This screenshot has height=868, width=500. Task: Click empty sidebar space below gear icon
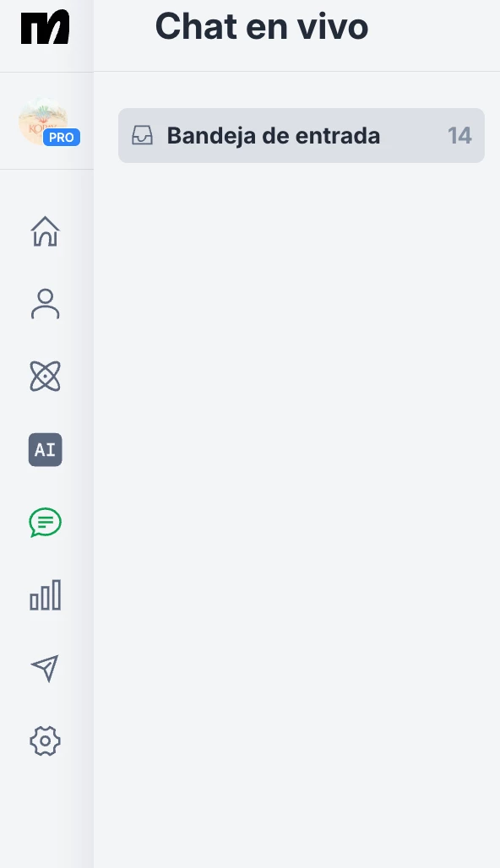46,814
